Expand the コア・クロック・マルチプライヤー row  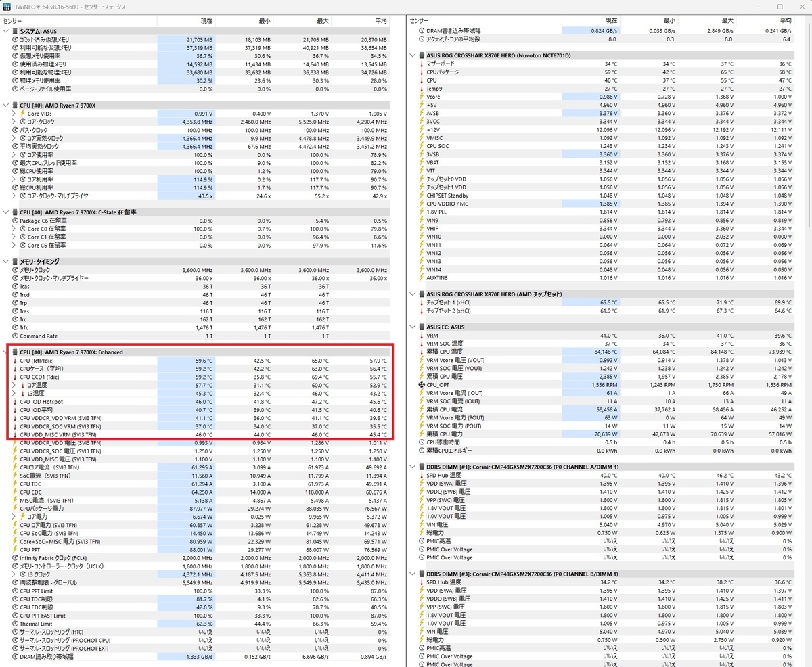point(14,195)
